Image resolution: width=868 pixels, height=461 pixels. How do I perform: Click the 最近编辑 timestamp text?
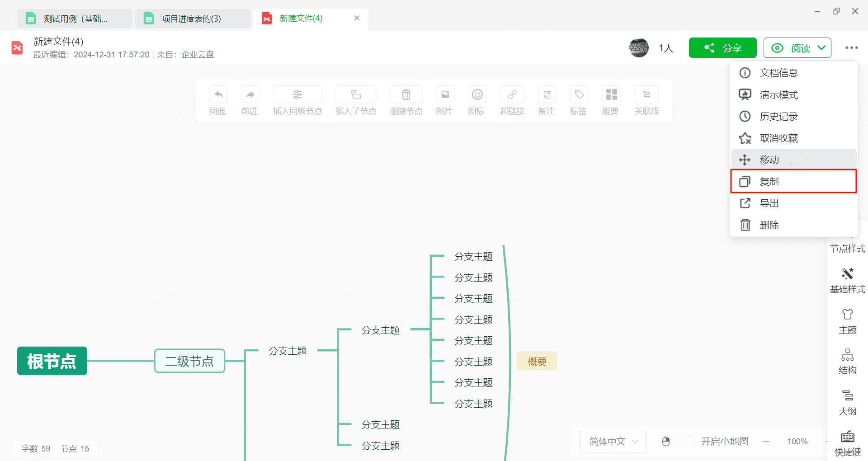coord(91,55)
